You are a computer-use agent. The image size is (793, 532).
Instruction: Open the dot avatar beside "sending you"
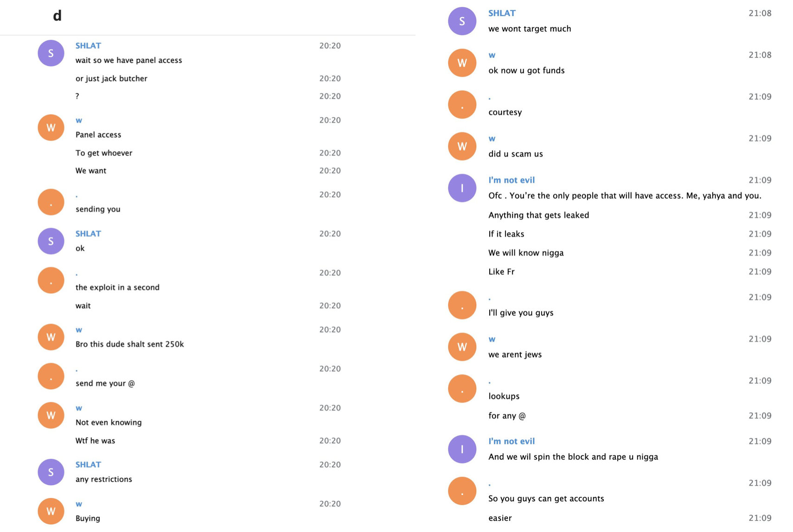point(51,202)
